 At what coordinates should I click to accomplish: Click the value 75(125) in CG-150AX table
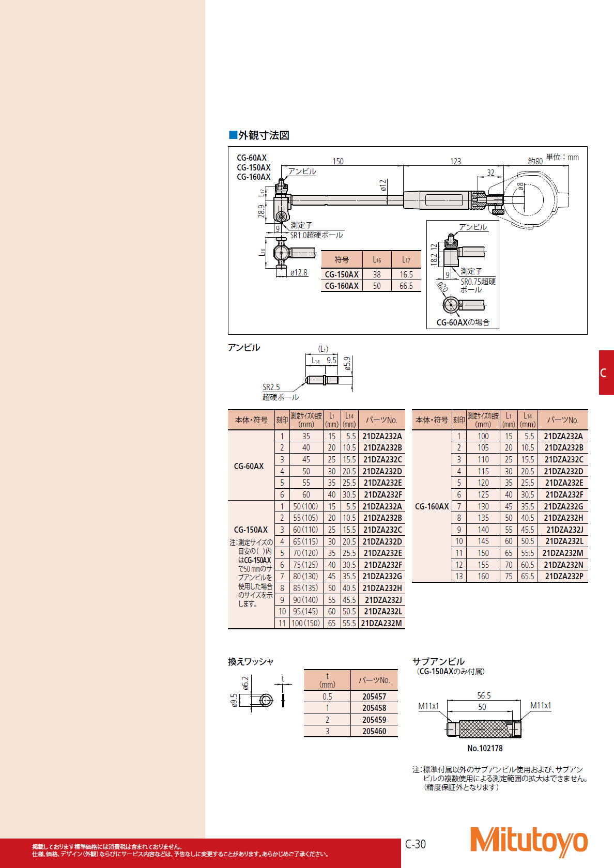pyautogui.click(x=306, y=565)
